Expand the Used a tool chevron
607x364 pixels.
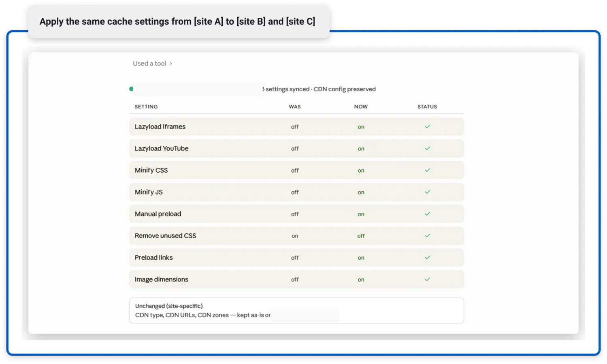tap(170, 63)
